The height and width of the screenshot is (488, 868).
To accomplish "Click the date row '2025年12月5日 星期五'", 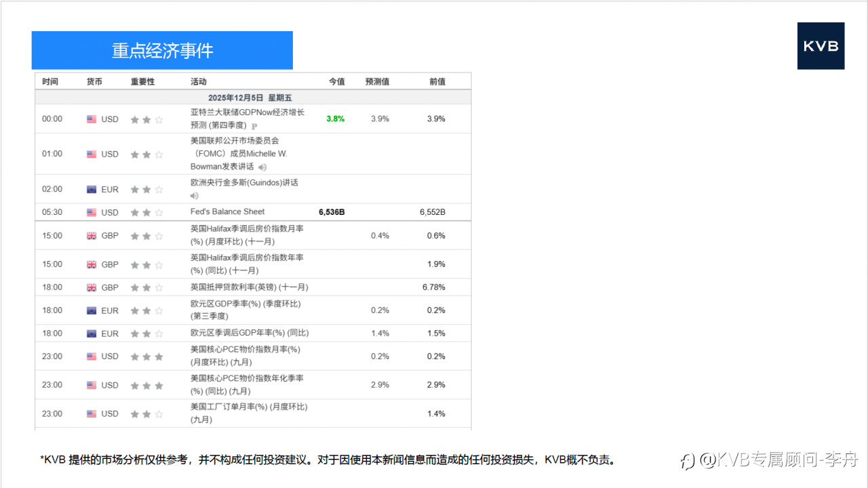I will coord(253,97).
